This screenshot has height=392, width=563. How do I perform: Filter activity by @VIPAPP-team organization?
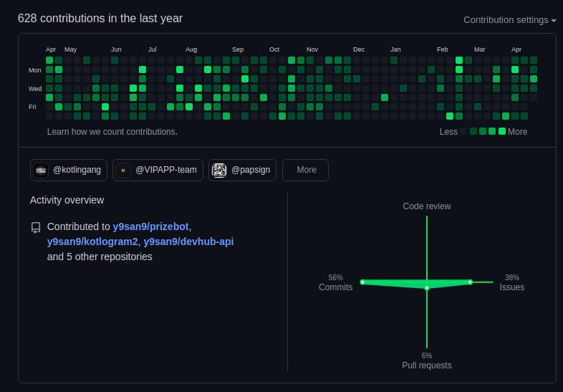158,171
